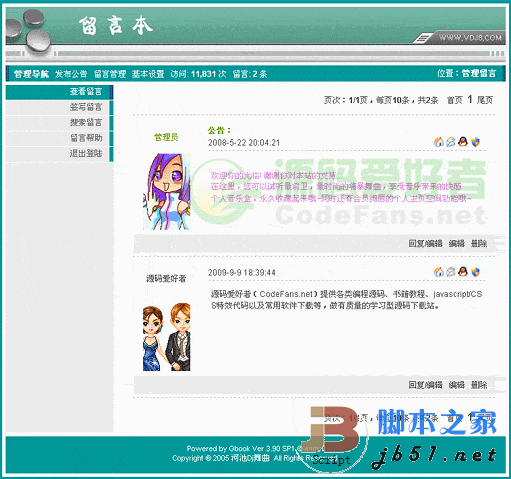511x479 pixels.
Task: Click 删除 under the 管理员 announcement
Action: [479, 244]
